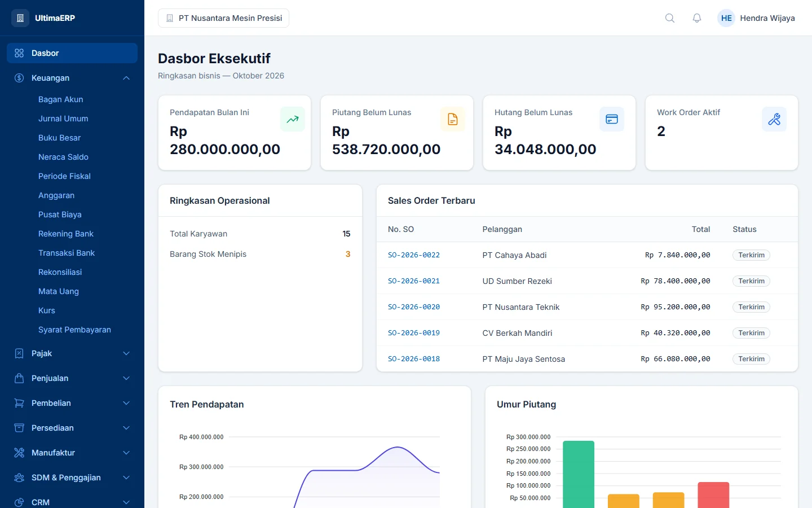812x508 pixels.
Task: Click the Work Order wrench icon
Action: click(x=774, y=119)
